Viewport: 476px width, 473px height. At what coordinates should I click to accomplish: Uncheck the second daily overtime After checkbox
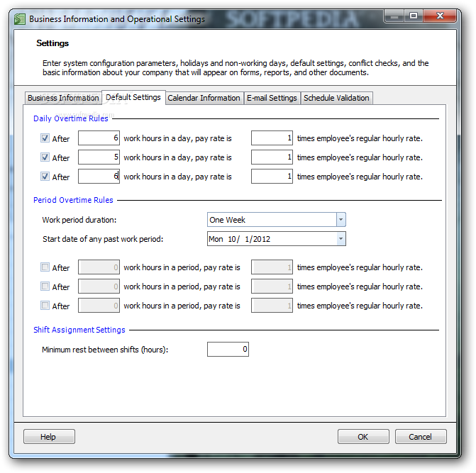45,157
